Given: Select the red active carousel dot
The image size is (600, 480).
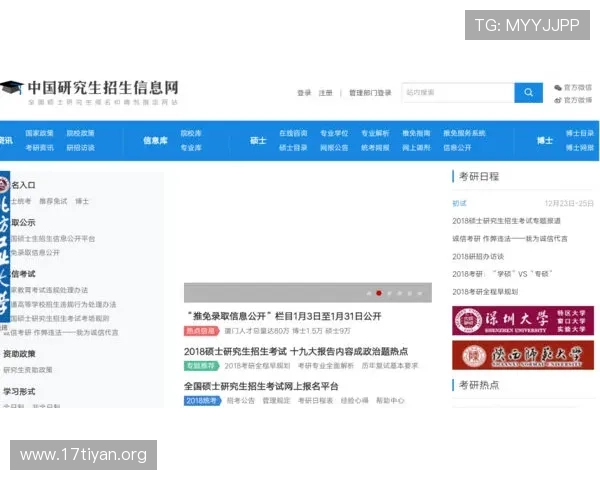Looking at the screenshot, I should [x=379, y=293].
